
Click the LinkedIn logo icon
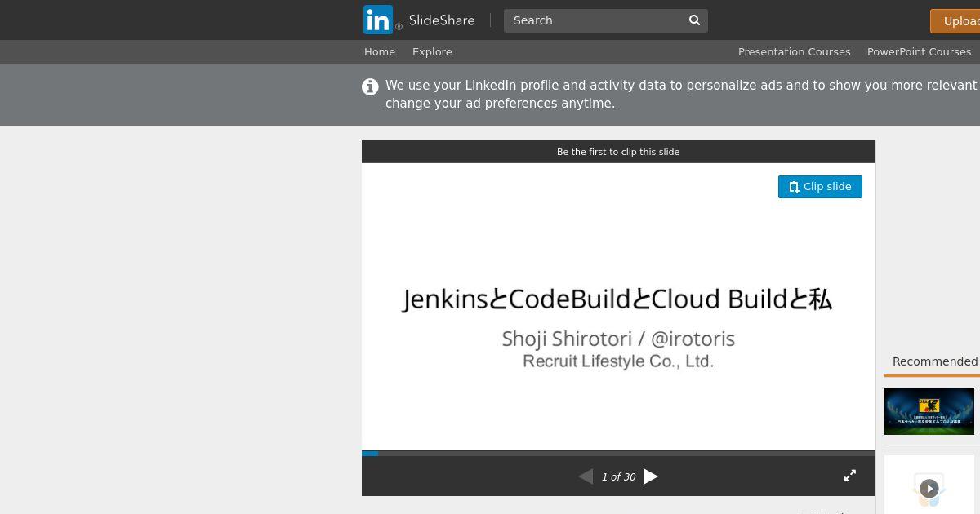click(x=378, y=20)
